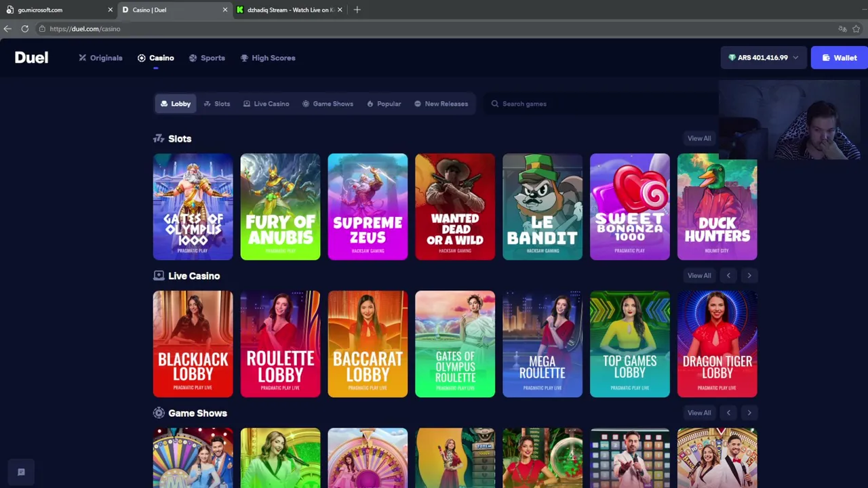Viewport: 868px width, 488px height.
Task: Reload the Duel casino page
Action: 24,28
